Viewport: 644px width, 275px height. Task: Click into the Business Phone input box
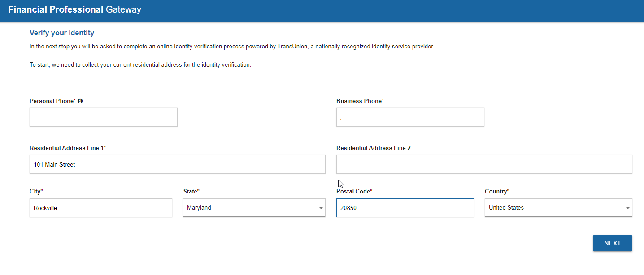pyautogui.click(x=410, y=117)
